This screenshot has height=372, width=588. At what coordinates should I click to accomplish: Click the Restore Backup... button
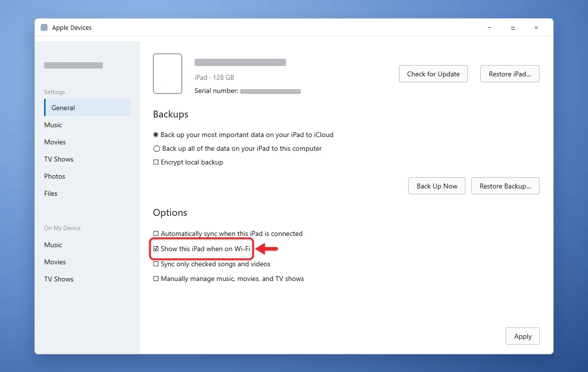click(x=505, y=186)
